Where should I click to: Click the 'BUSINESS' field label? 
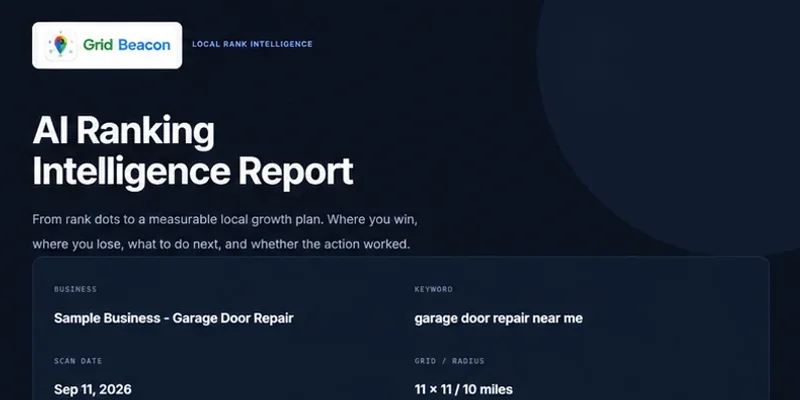coord(76,289)
